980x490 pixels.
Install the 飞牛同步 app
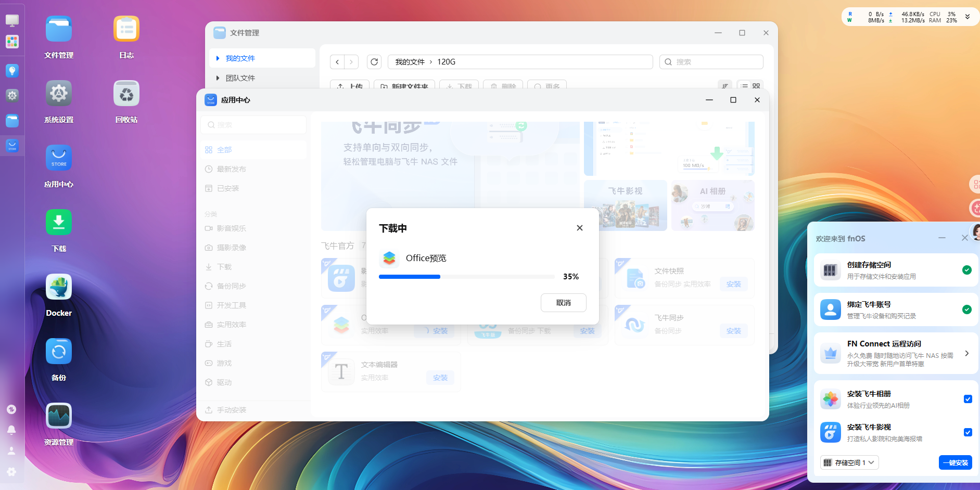[x=734, y=331]
